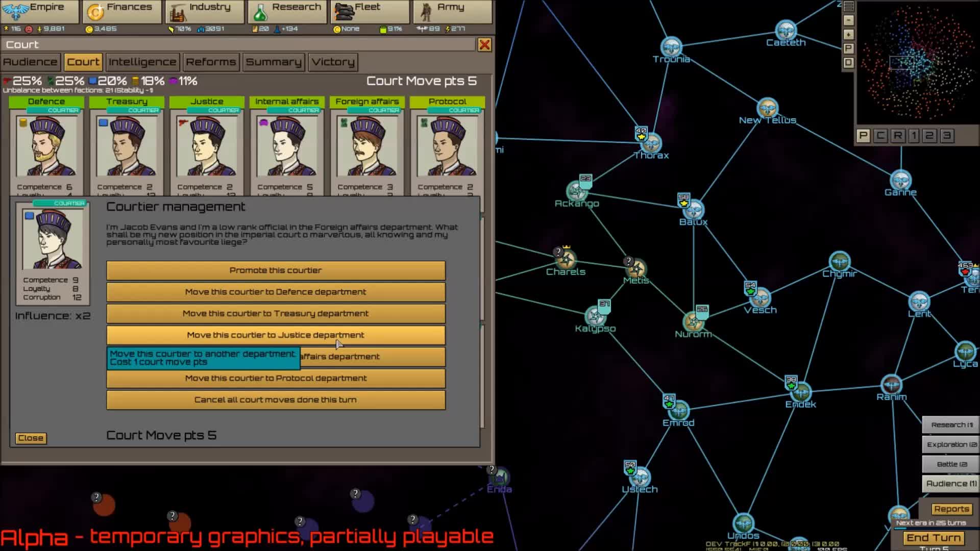Select the Treasury department courtier portrait

point(127,146)
